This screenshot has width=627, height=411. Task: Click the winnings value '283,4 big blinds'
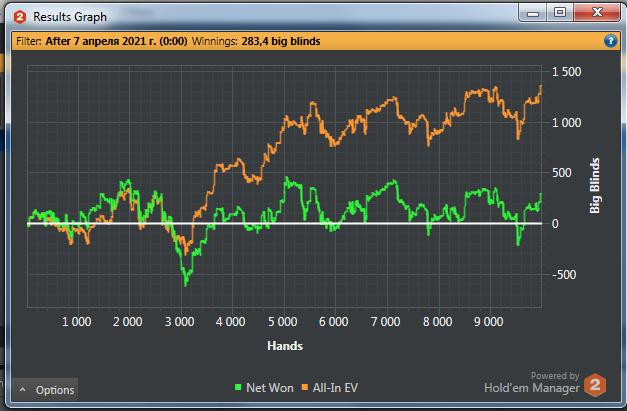tap(281, 41)
